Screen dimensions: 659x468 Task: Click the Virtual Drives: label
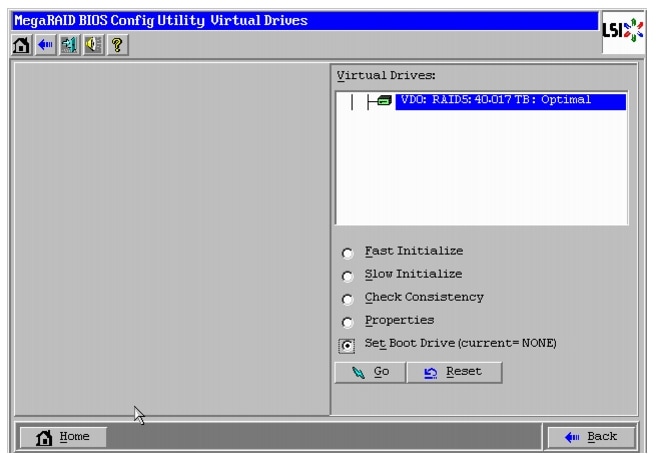386,76
